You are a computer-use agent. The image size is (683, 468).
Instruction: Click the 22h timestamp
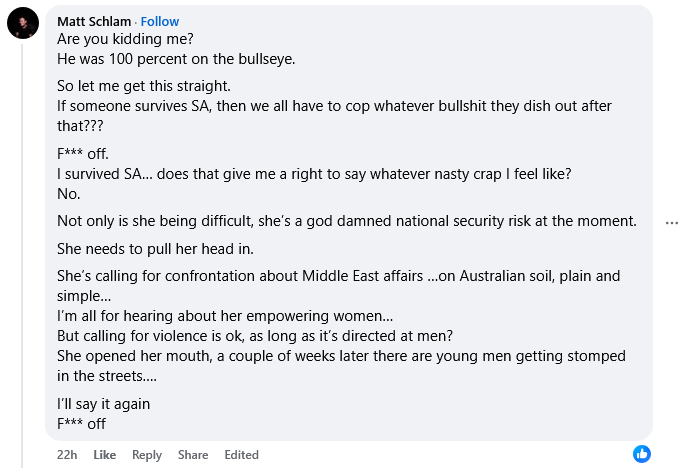click(67, 455)
